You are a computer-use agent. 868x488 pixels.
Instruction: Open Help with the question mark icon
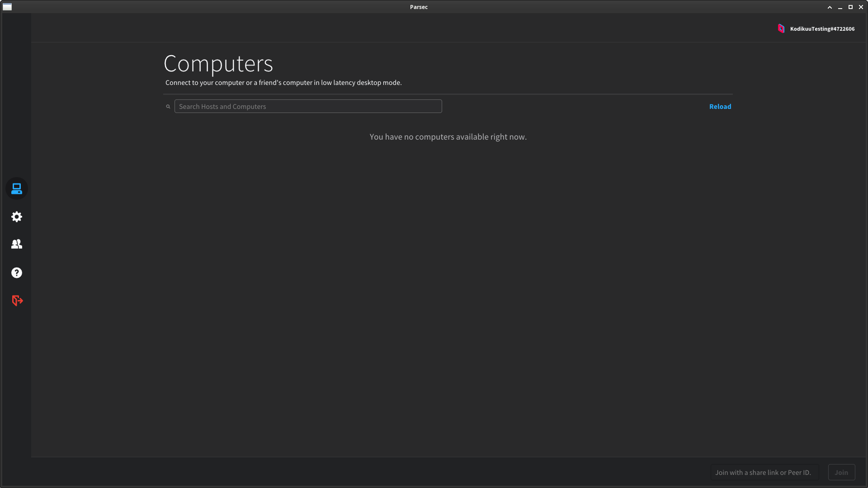(x=17, y=273)
